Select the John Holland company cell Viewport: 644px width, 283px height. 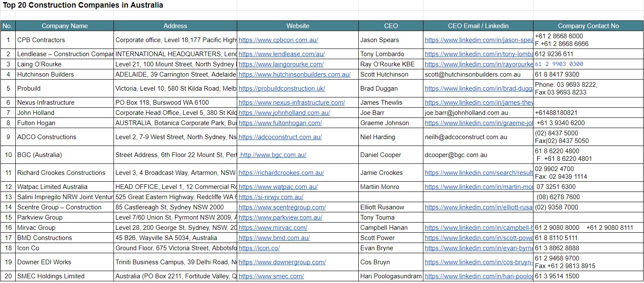[65, 113]
